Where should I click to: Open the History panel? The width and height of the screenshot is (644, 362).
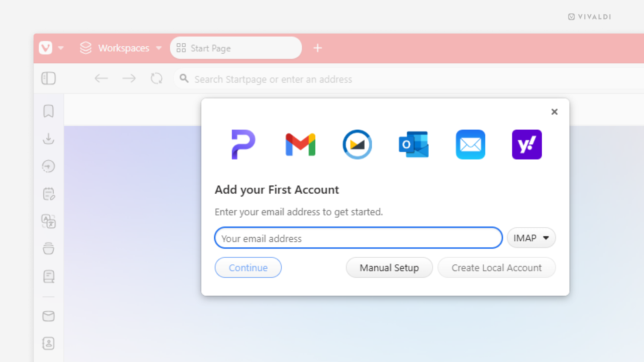tap(49, 166)
